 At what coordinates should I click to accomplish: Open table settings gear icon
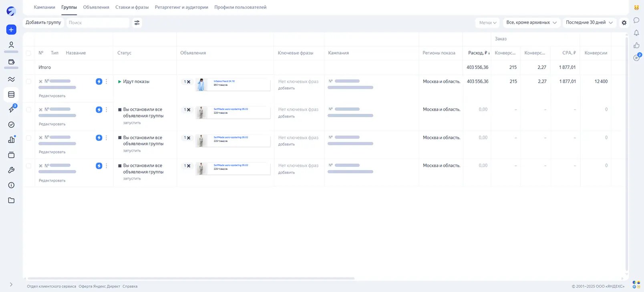point(624,23)
